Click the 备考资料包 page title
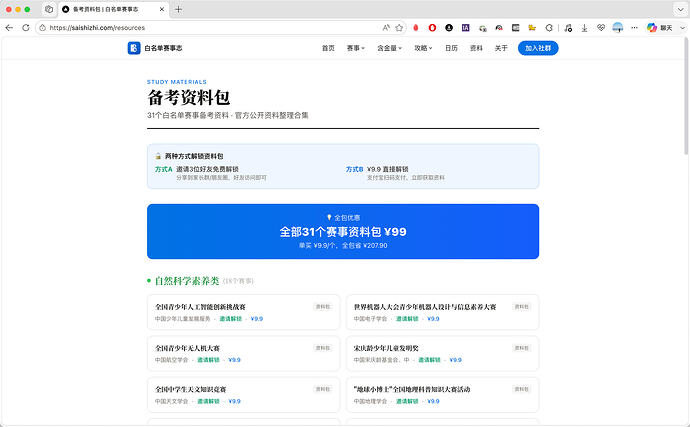Image resolution: width=690 pixels, height=427 pixels. pyautogui.click(x=189, y=98)
